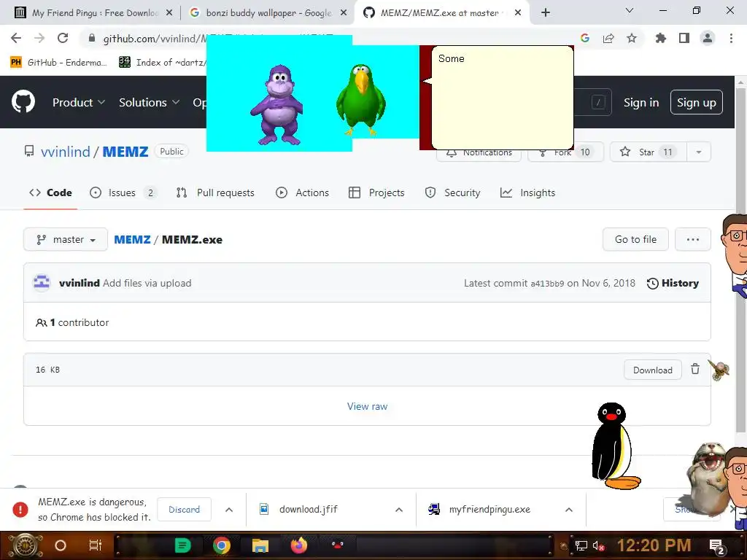Open the GitHub home logo
Screen dimensions: 747x560
pyautogui.click(x=23, y=101)
